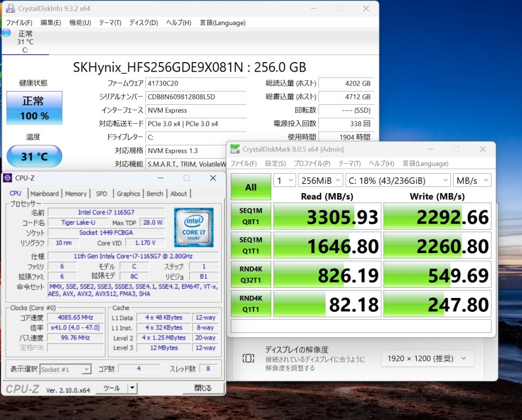The height and width of the screenshot is (420, 522).
Task: Switch to the Graphics tab in CPU-Z
Action: coord(128,194)
